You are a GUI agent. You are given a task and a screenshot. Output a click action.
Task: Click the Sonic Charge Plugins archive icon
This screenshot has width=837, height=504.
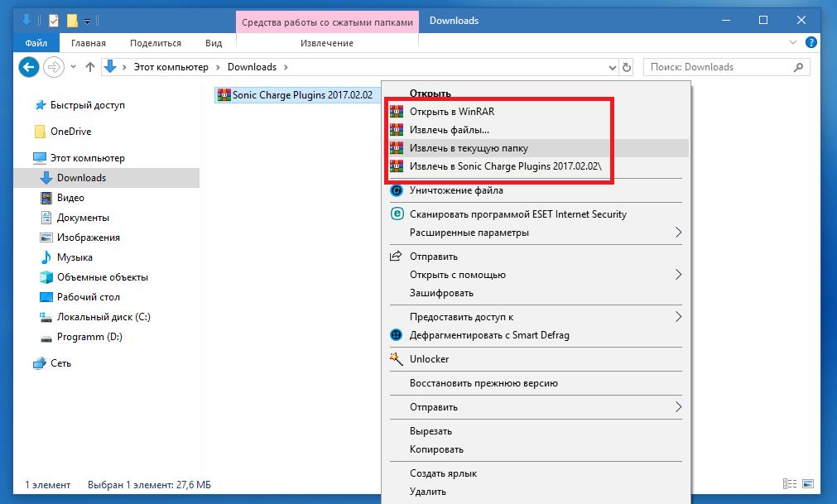click(224, 95)
